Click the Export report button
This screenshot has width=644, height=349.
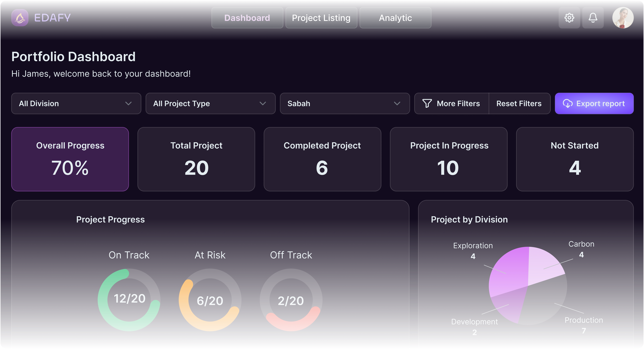click(594, 103)
